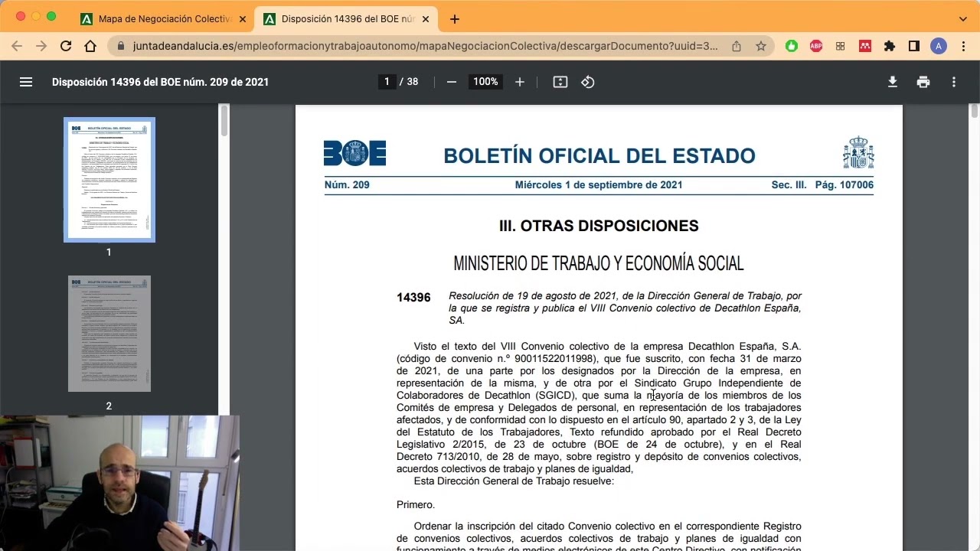
Task: Open the Chrome three-dot menu
Action: (x=963, y=46)
